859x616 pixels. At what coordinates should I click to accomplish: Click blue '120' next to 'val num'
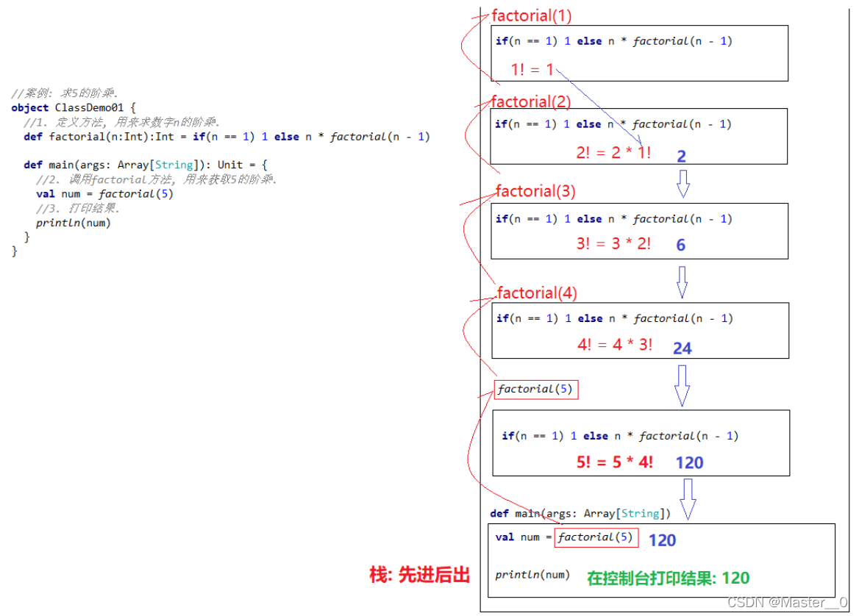click(x=663, y=540)
